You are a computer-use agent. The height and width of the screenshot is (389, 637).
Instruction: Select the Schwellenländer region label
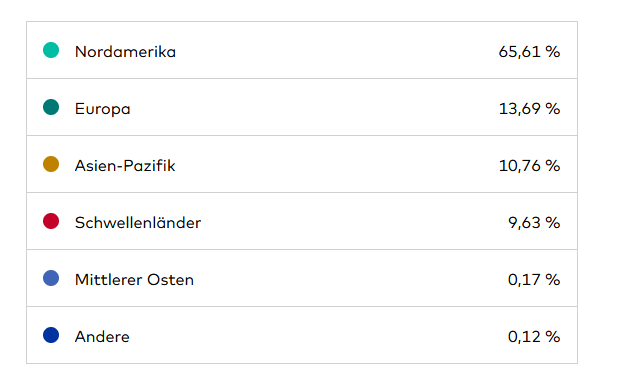click(x=138, y=223)
